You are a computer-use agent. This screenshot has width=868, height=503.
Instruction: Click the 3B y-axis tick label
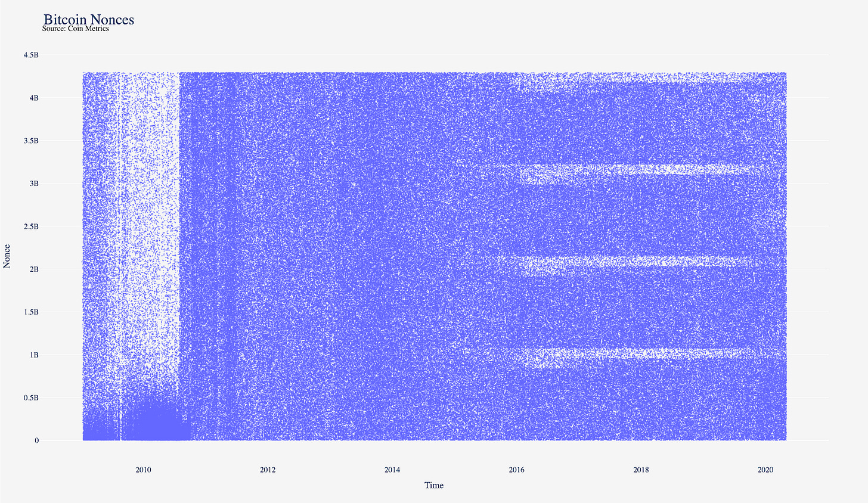33,184
